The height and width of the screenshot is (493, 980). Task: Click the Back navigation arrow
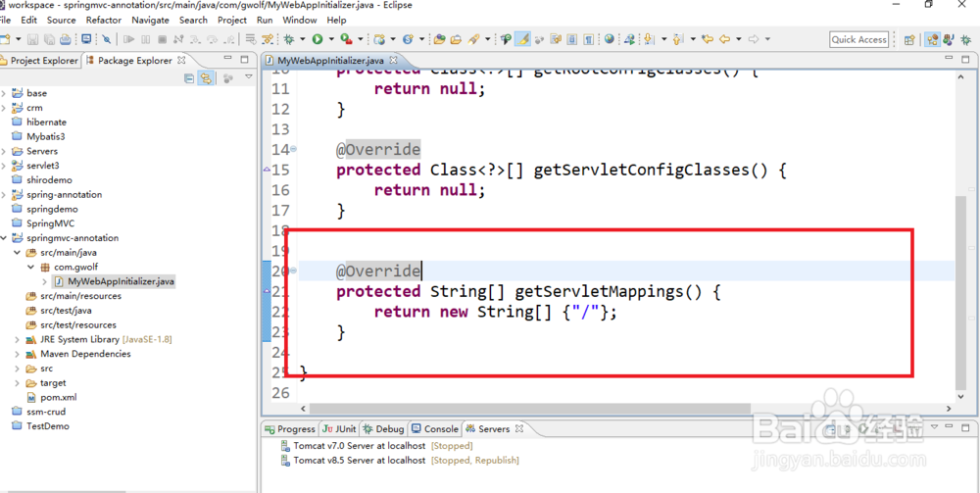[724, 39]
